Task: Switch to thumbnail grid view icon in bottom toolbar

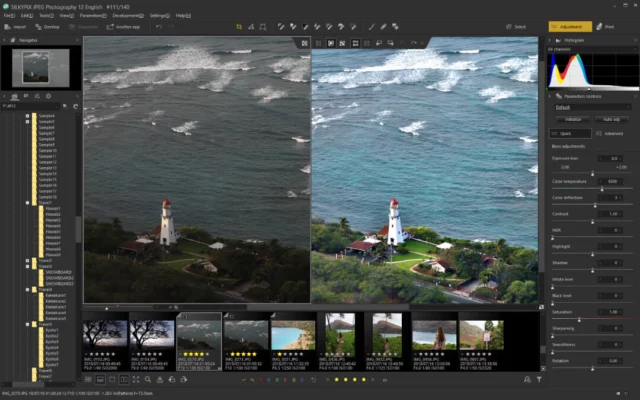Action: coord(88,380)
